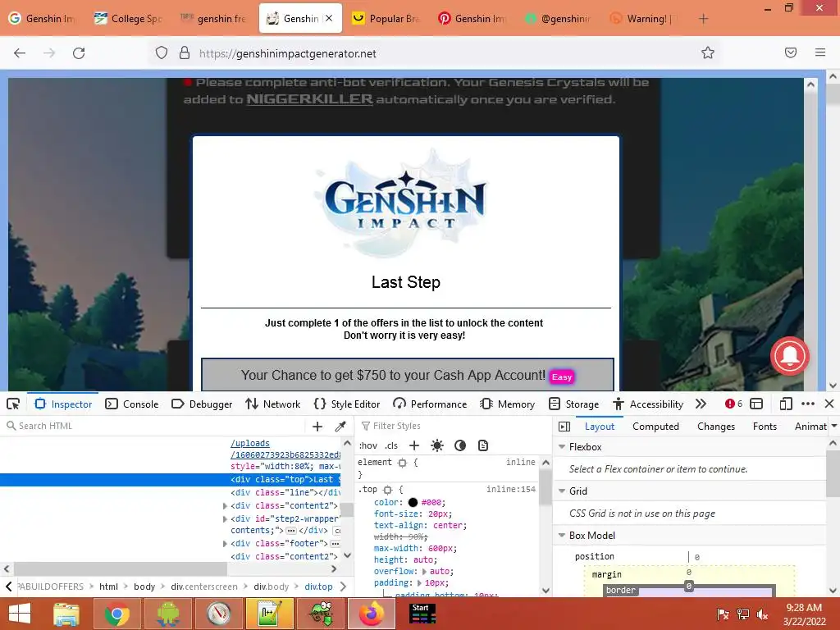The height and width of the screenshot is (630, 840).
Task: Switch to the Debugger tab
Action: click(202, 404)
